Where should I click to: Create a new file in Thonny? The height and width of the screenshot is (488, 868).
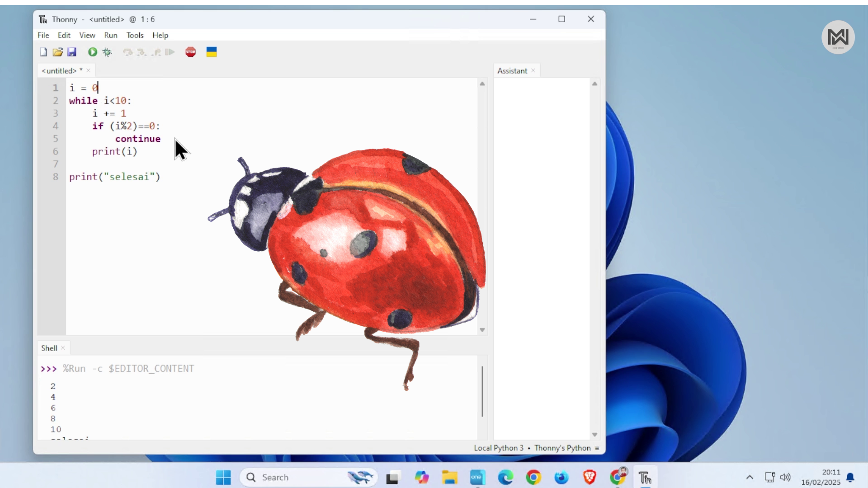(43, 52)
